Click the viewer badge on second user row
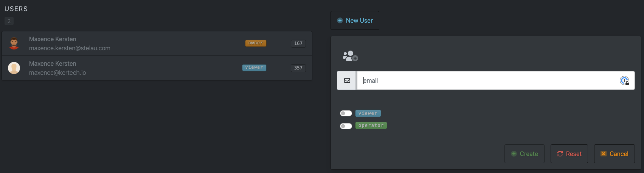This screenshot has width=644, height=173. tap(254, 68)
